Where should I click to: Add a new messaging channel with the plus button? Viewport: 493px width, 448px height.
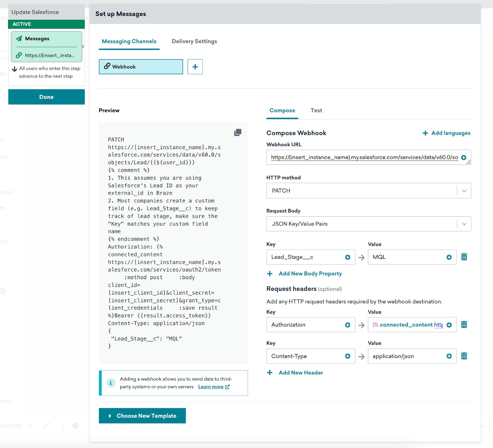click(195, 67)
